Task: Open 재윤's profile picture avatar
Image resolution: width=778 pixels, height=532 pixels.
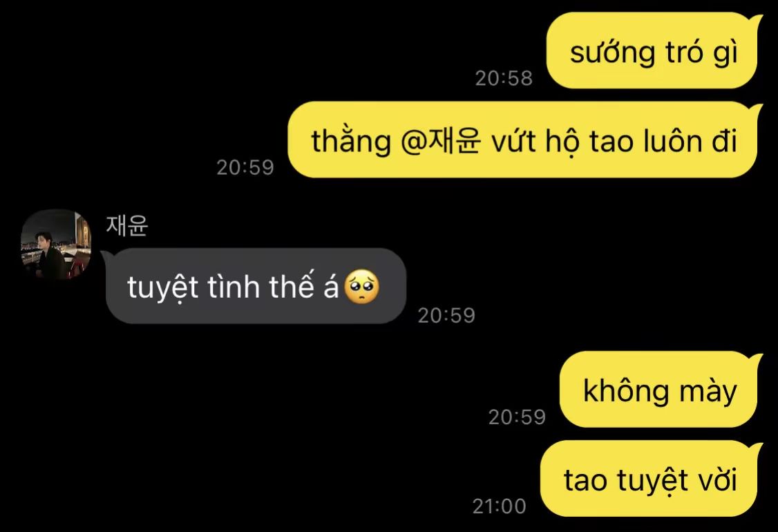Action: pyautogui.click(x=55, y=244)
